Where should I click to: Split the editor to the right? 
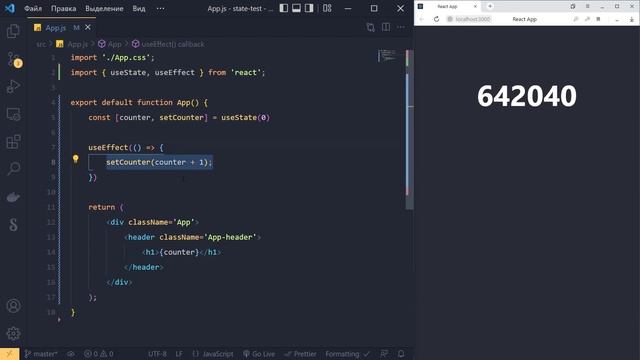386,27
